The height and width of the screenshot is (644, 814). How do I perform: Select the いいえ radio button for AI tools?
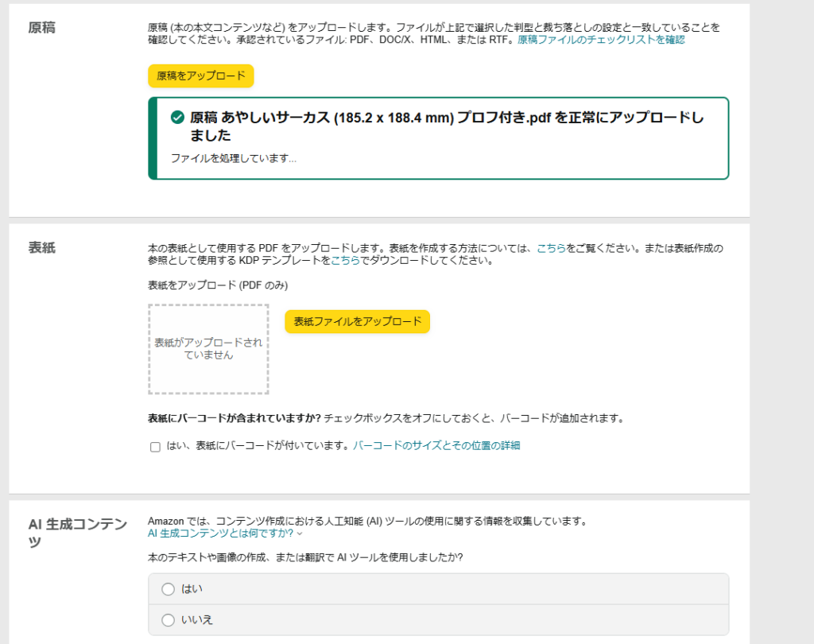pyautogui.click(x=168, y=620)
